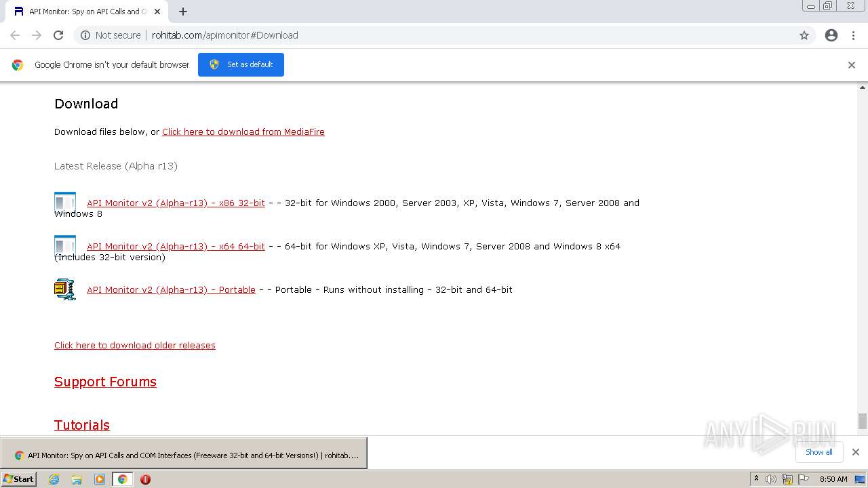The image size is (868, 488).
Task: Download API Monitor x64 64-bit installer
Action: (176, 246)
